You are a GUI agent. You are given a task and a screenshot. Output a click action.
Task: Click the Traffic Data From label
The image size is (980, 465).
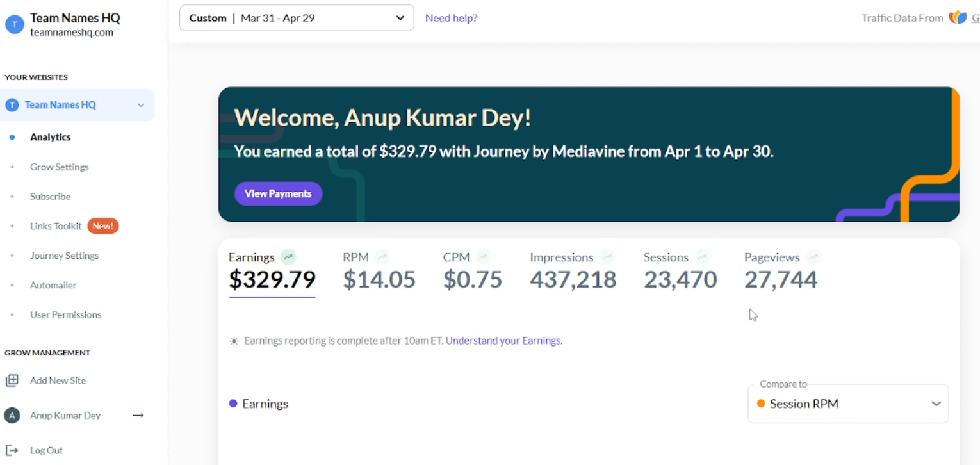point(902,18)
